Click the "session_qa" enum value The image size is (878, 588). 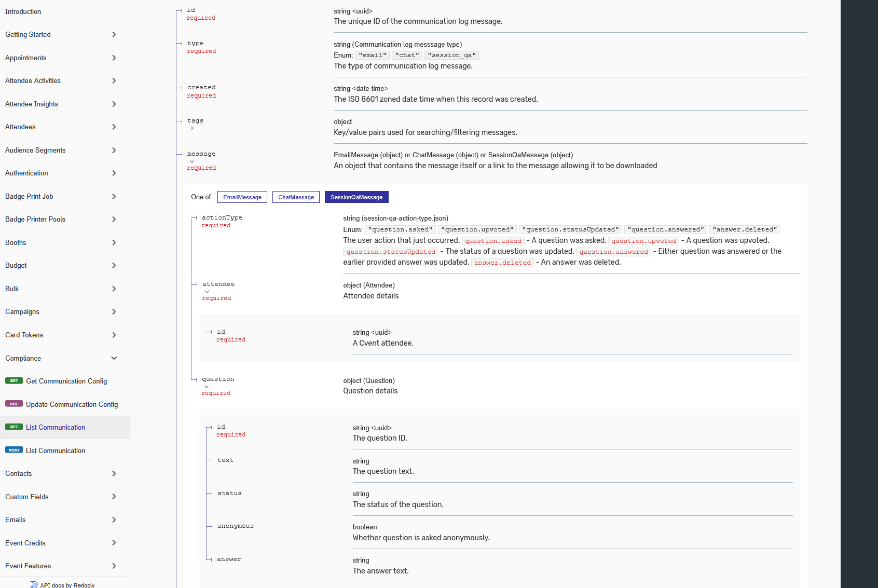point(451,55)
